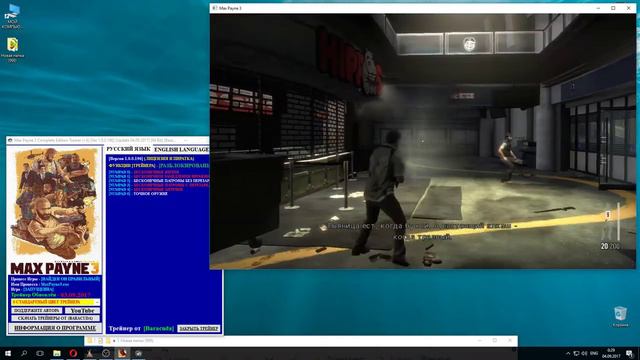Click the ammo counter in the game HUD
This screenshot has width=640, height=360.
click(x=610, y=246)
